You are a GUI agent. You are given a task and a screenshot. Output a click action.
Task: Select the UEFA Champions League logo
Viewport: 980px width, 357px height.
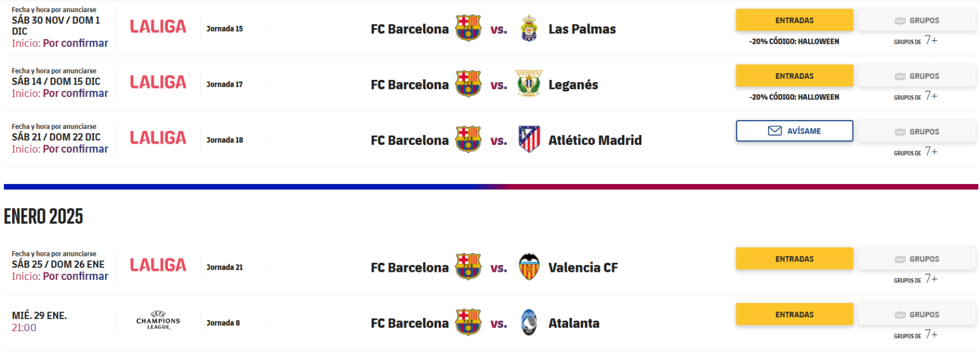pos(157,321)
